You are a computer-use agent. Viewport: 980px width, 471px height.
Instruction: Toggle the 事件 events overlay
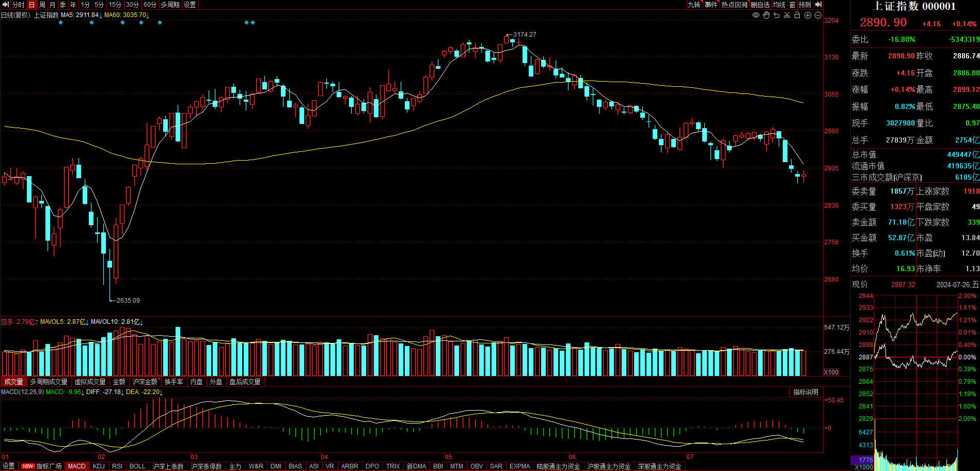coord(711,5)
